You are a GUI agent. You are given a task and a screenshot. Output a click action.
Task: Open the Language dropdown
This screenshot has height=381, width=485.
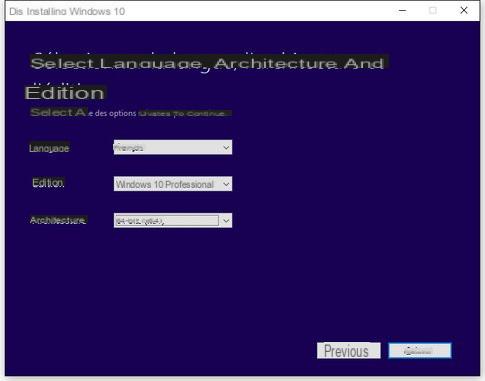173,147
